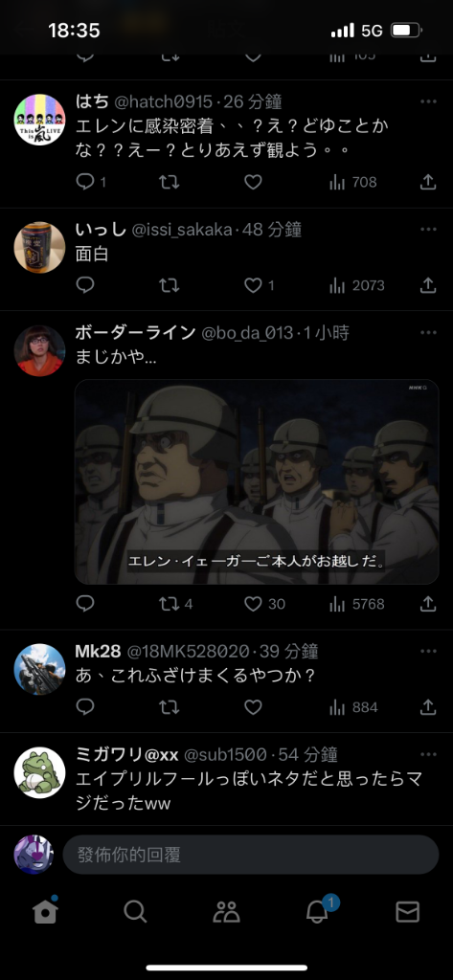This screenshot has width=453, height=980.
Task: Open いっし username profile link
Action: (101, 230)
